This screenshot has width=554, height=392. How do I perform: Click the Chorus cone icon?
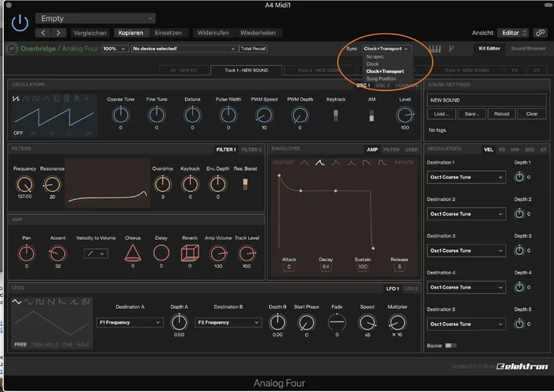point(133,252)
